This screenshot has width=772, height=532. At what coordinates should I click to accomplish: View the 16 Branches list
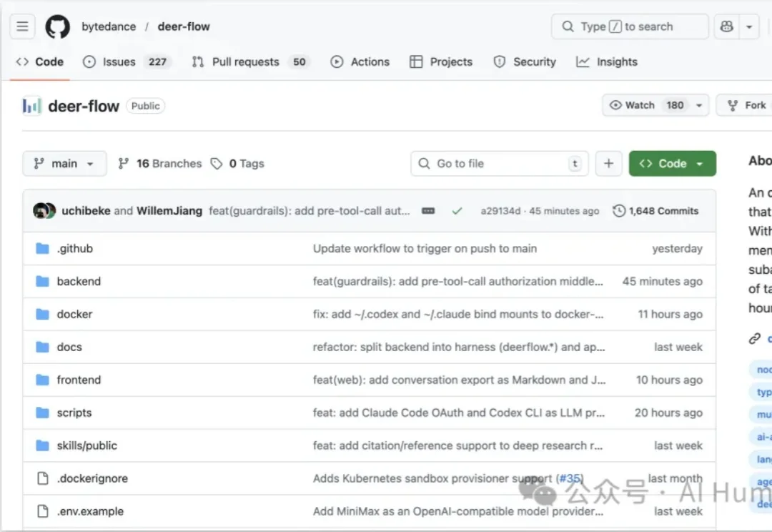[159, 163]
